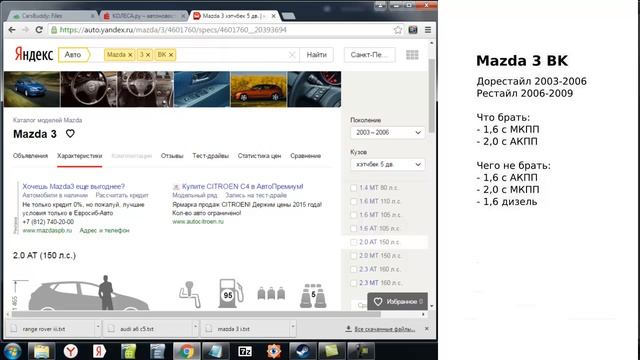Open the Chrome hamburger menu
The height and width of the screenshot is (360, 640).
pos(428,30)
